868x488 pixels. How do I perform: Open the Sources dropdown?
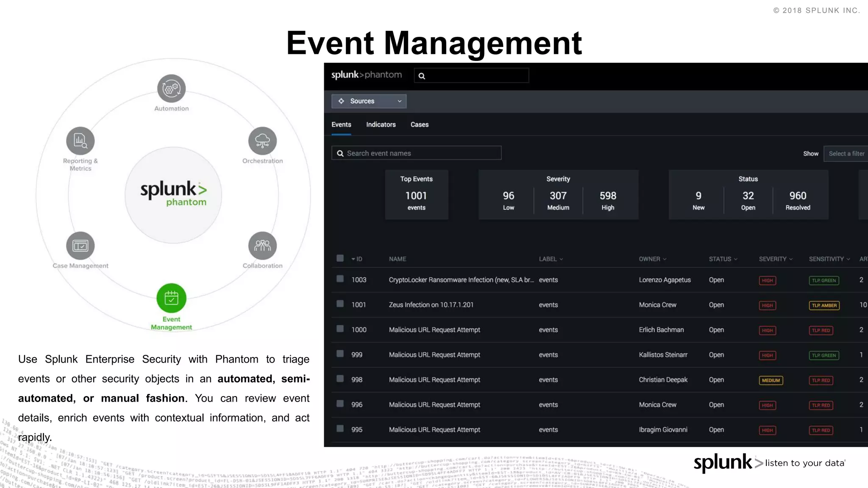pyautogui.click(x=369, y=101)
